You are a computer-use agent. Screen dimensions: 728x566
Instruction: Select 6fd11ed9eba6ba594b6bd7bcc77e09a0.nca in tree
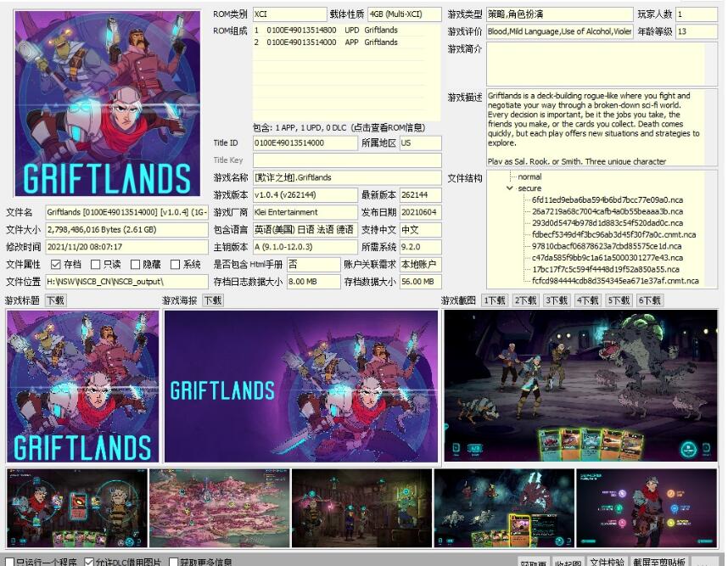pyautogui.click(x=608, y=199)
